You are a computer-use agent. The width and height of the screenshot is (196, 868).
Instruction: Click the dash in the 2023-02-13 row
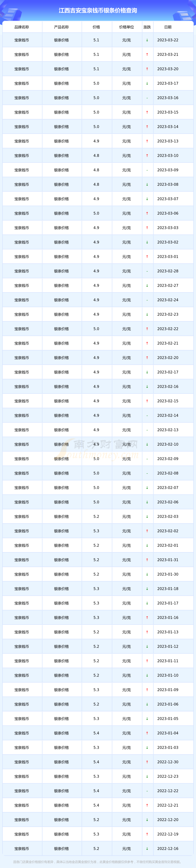(x=147, y=430)
